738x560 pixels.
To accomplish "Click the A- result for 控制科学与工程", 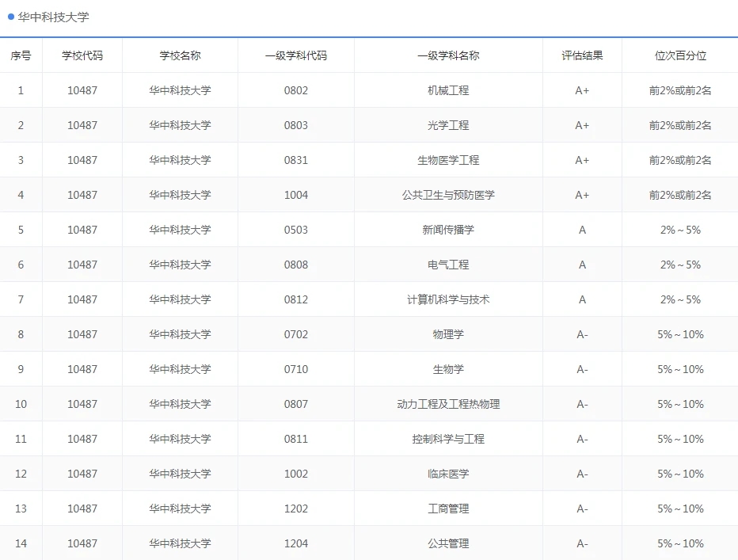I will [x=582, y=439].
